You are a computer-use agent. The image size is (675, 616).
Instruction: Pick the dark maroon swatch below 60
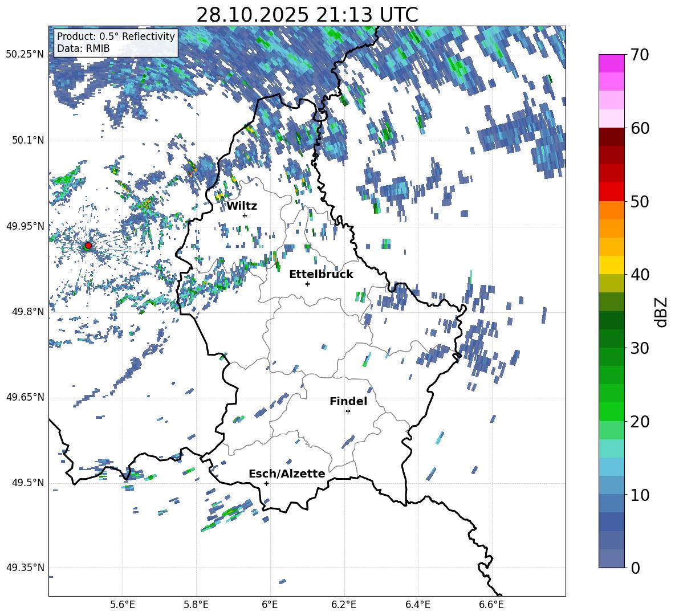[611, 137]
